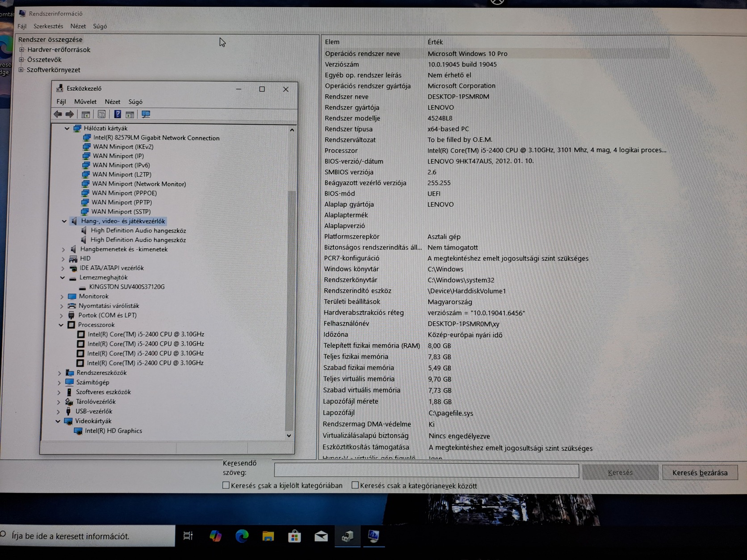The width and height of the screenshot is (747, 560).
Task: Select the 'Rendszer modellje' row
Action: [496, 118]
